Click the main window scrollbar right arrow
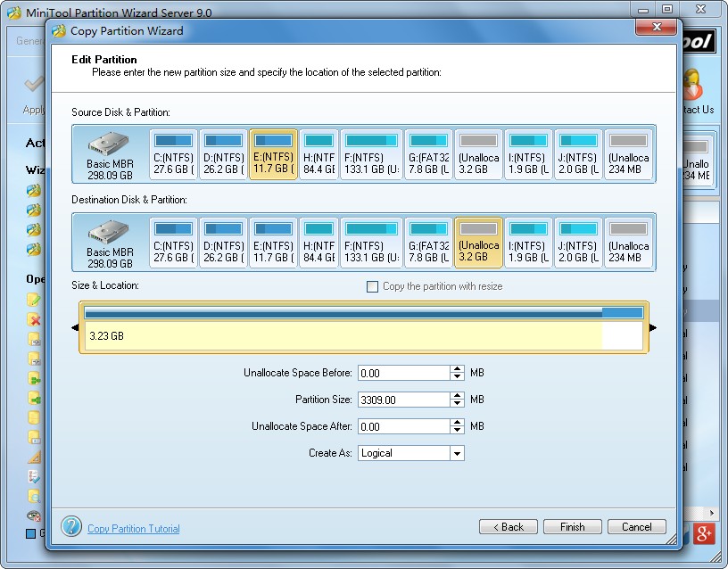 tap(711, 513)
